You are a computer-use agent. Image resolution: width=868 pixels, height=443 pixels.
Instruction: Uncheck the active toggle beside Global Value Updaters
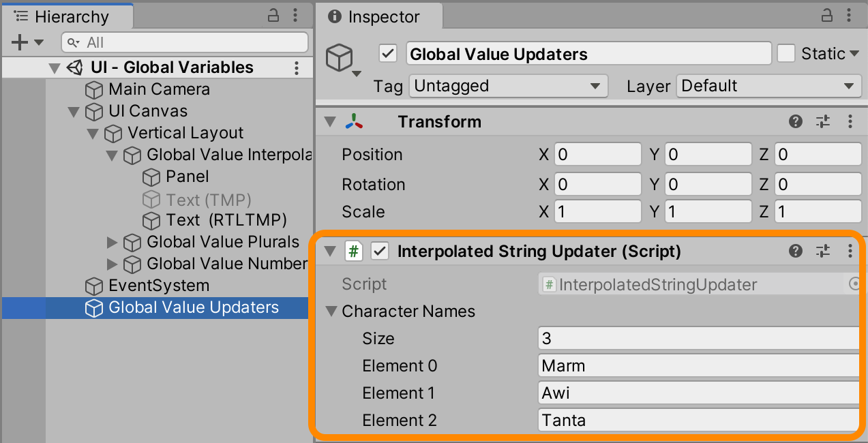click(x=387, y=53)
